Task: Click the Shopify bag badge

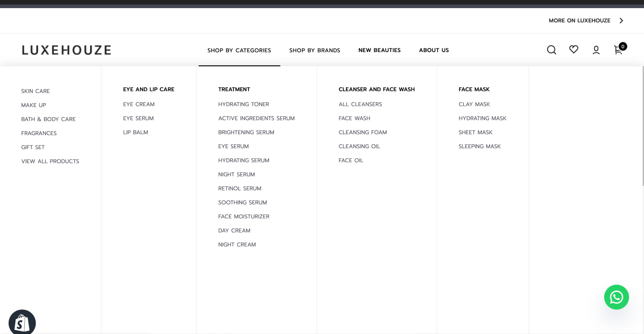Action: (22, 323)
